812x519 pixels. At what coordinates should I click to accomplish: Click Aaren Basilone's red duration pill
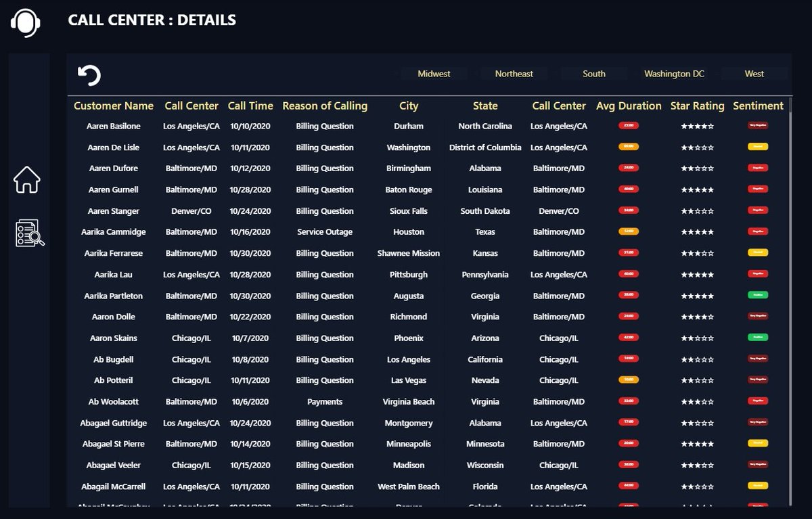pos(629,125)
